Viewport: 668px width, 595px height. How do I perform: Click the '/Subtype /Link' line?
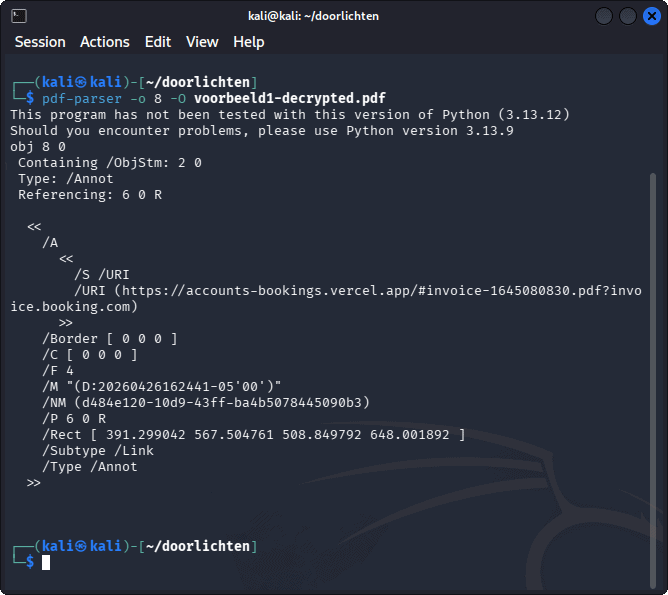(98, 451)
